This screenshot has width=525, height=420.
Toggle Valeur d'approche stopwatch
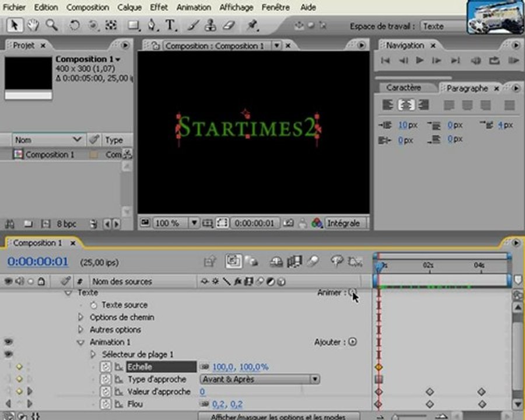point(106,391)
